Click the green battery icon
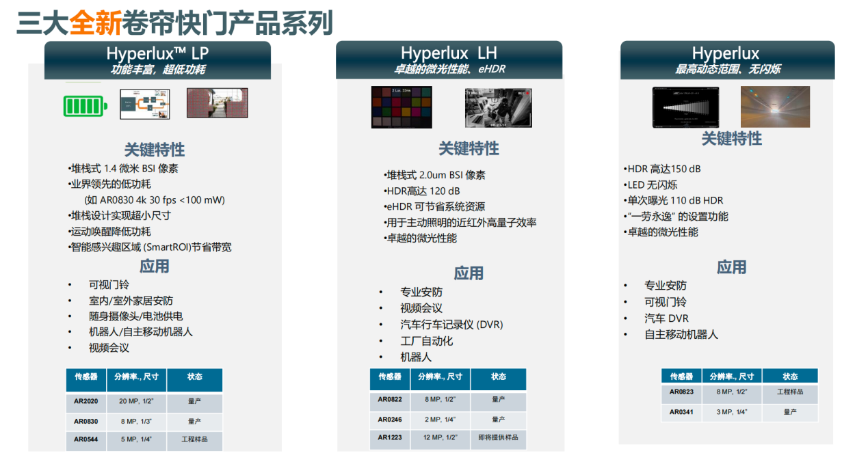This screenshot has width=868, height=466. (86, 106)
